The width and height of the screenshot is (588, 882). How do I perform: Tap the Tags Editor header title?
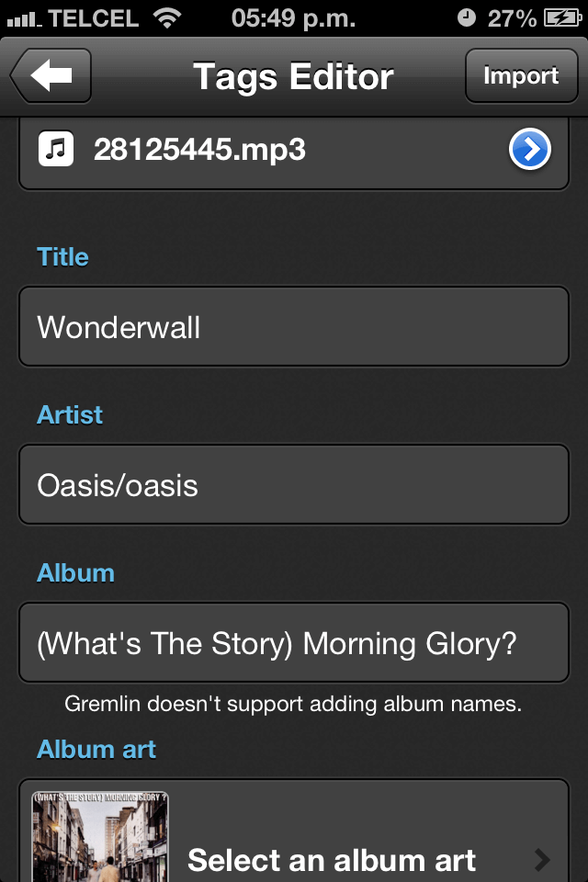pos(293,76)
